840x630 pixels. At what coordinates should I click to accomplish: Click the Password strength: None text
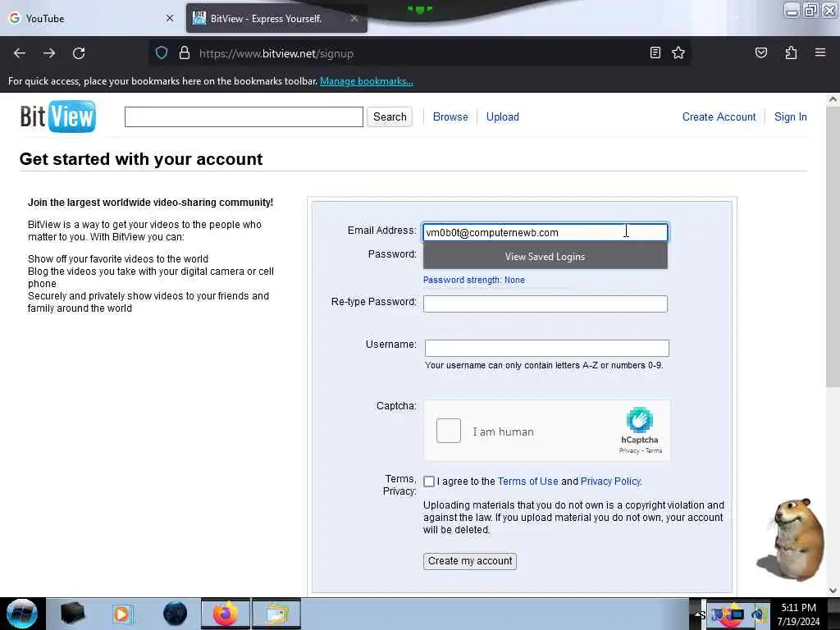[x=473, y=280]
